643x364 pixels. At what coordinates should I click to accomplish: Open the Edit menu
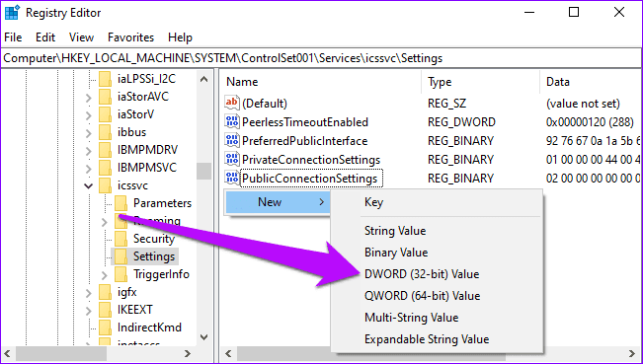pyautogui.click(x=45, y=37)
